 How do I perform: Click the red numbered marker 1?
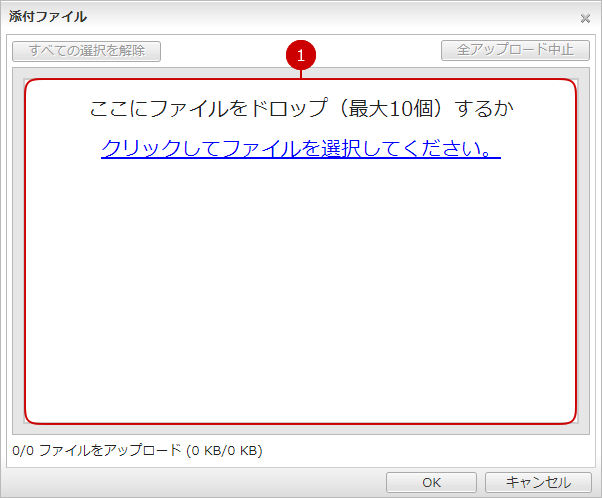coord(301,56)
